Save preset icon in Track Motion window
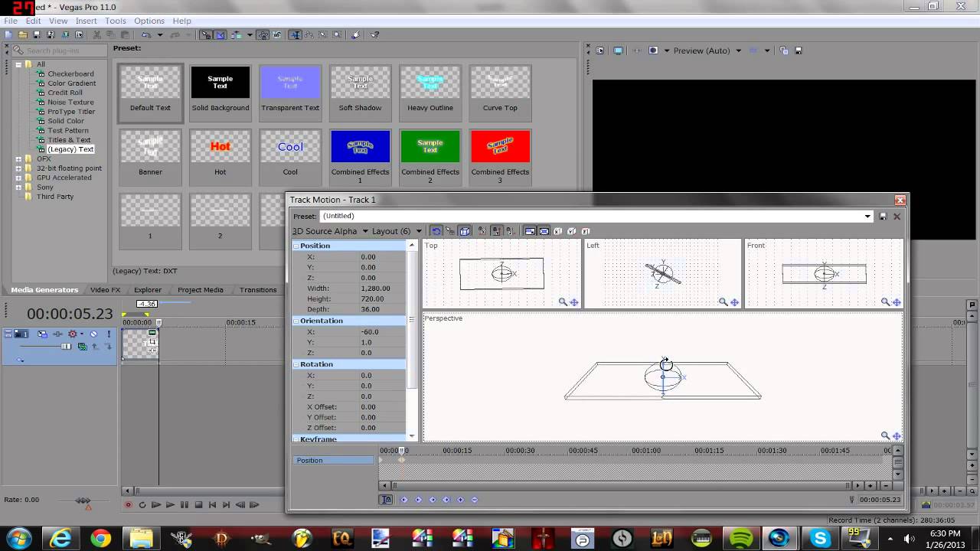The width and height of the screenshot is (980, 551). 883,217
